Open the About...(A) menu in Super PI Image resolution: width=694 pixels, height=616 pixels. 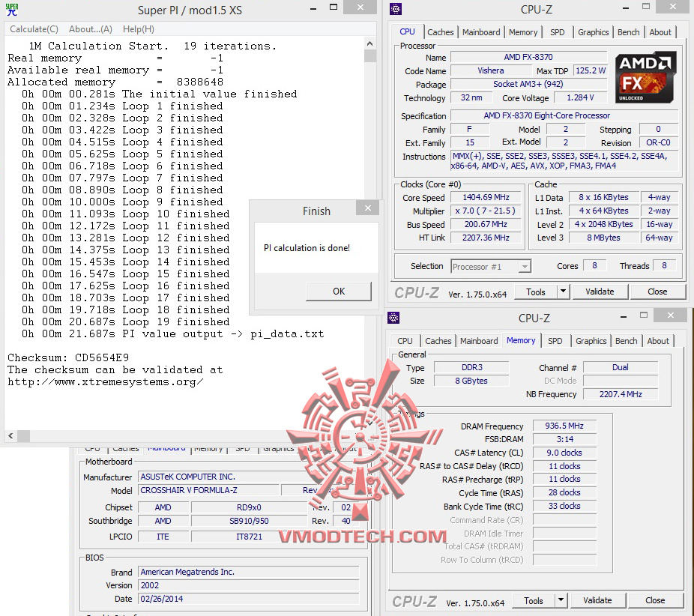pyautogui.click(x=90, y=29)
